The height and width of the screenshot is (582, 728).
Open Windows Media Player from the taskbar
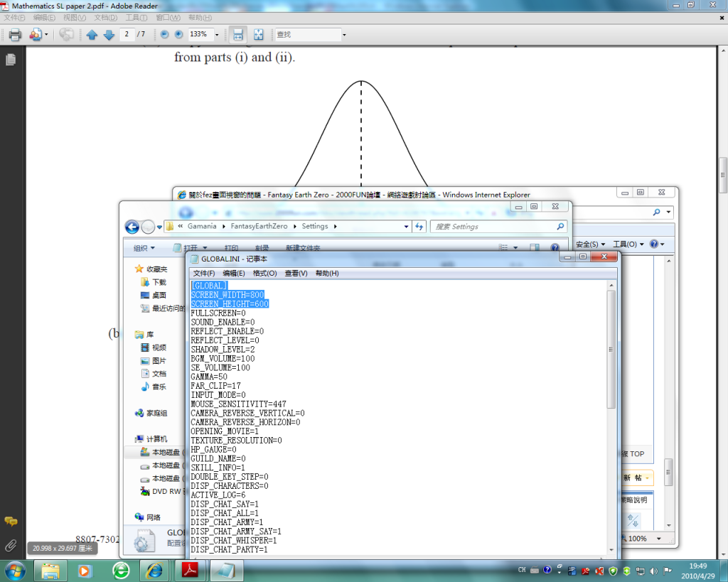click(x=84, y=571)
